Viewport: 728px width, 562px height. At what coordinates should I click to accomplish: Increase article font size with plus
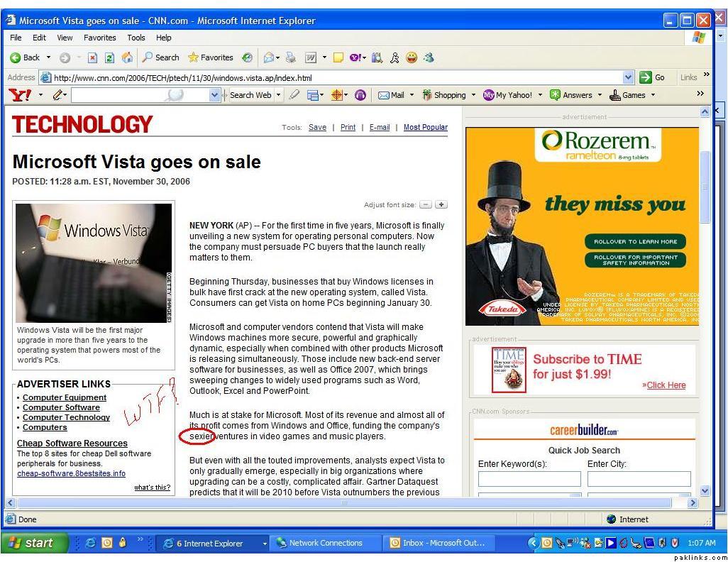[441, 205]
